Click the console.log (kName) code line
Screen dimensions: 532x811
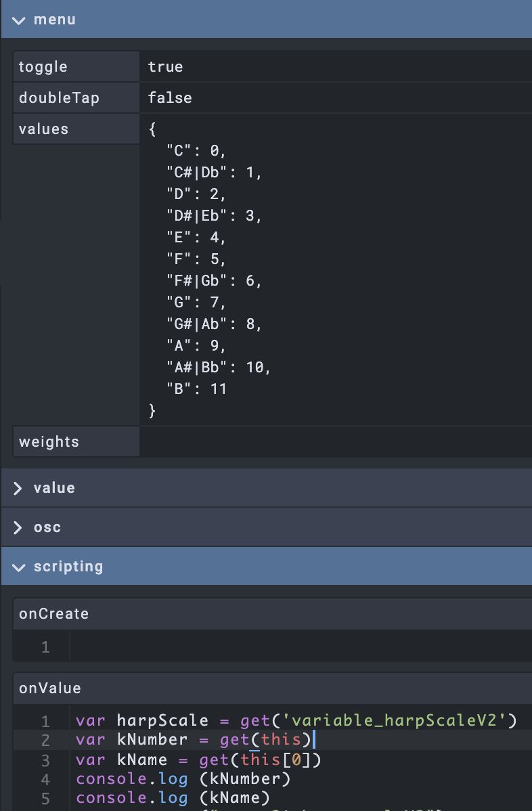point(173,798)
